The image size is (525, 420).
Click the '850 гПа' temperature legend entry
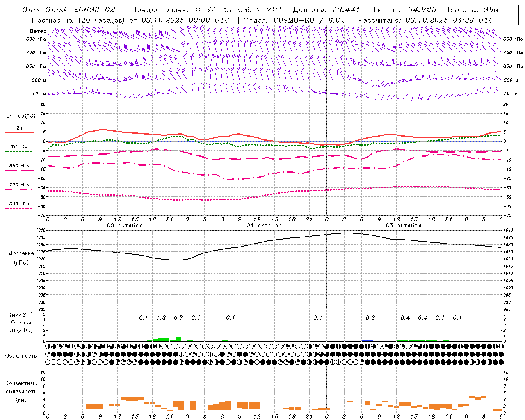(x=19, y=166)
